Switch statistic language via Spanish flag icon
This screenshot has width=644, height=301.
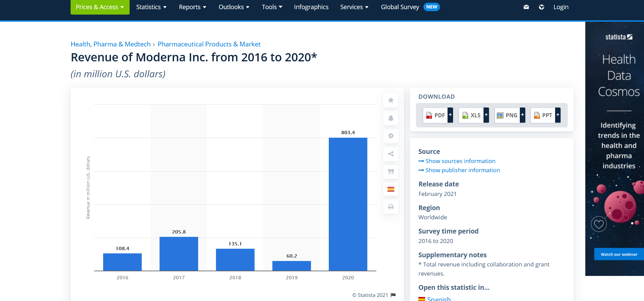391,189
